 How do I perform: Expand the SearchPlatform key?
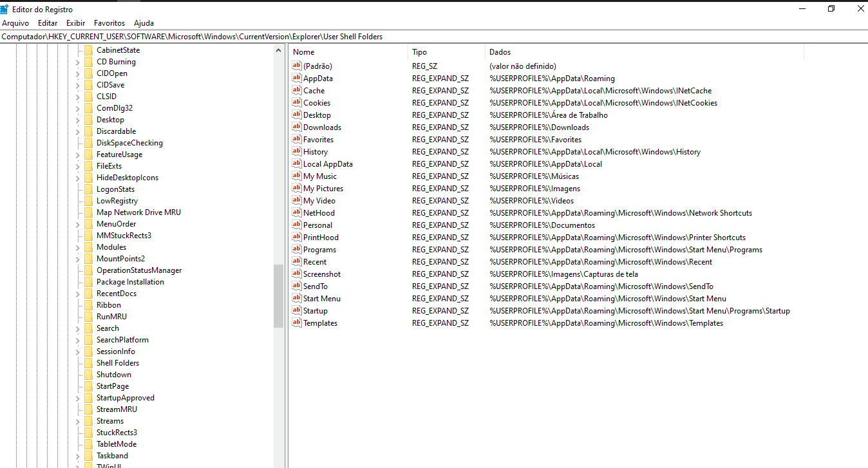(78, 340)
